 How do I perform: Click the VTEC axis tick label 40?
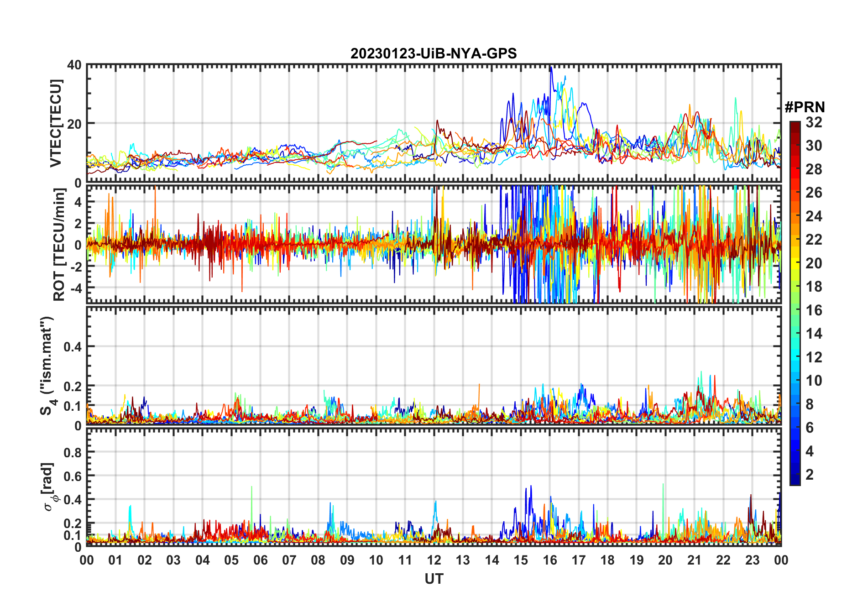pyautogui.click(x=74, y=65)
